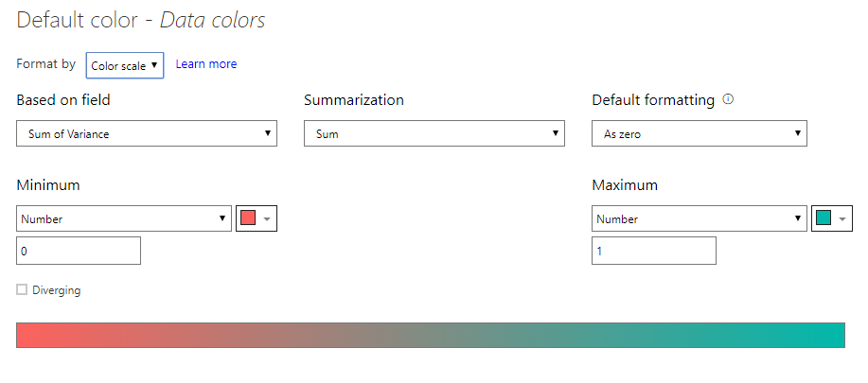Click the Minimum heading text

(48, 185)
